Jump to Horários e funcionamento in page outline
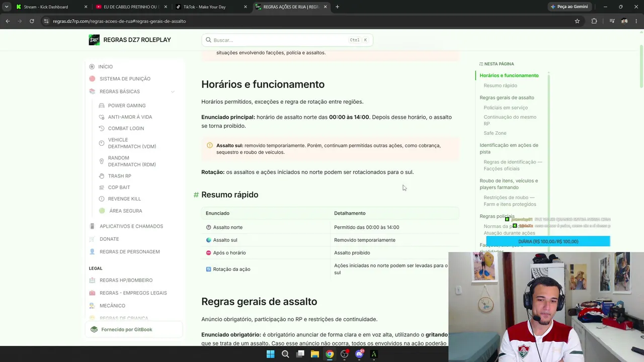Image resolution: width=644 pixels, height=362 pixels. point(509,75)
